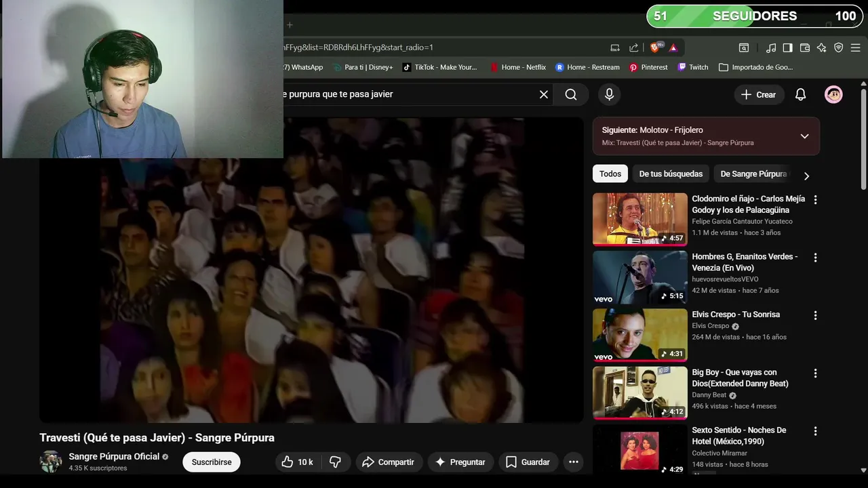Open options menu for Sexto Sentido video

[x=815, y=431]
